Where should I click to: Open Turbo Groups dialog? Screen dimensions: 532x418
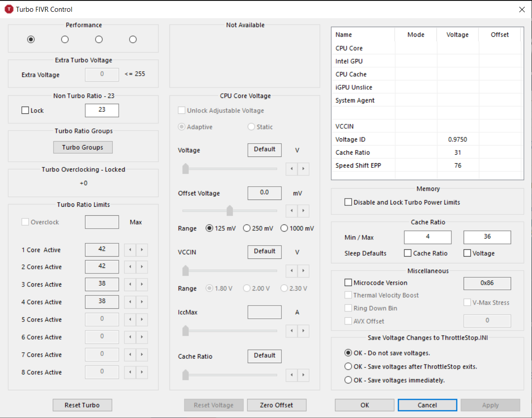(83, 147)
